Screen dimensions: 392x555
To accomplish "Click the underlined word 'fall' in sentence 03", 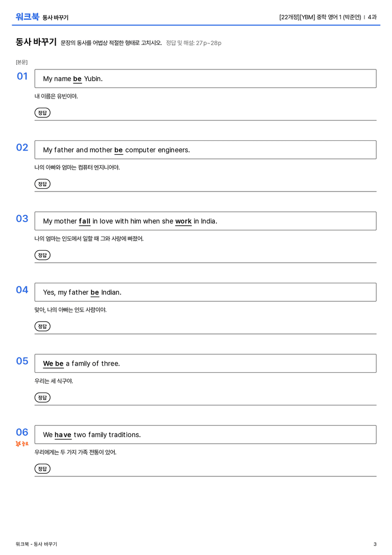I will 85,221.
